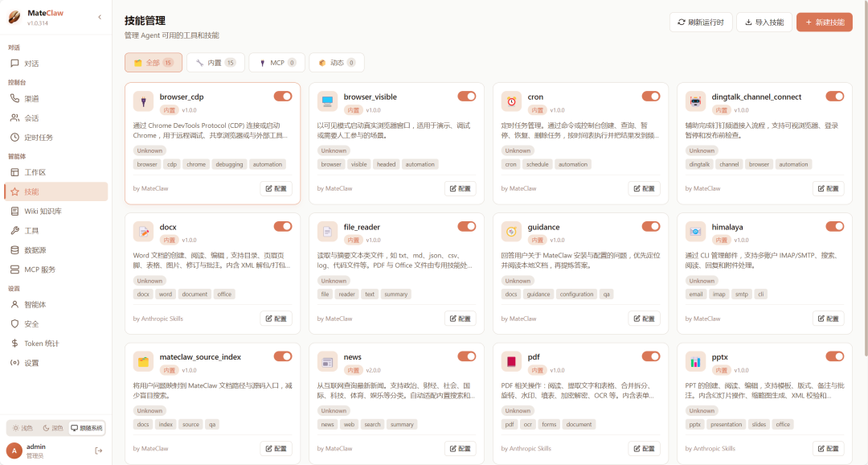
Task: Click the news skill icon
Action: click(327, 361)
